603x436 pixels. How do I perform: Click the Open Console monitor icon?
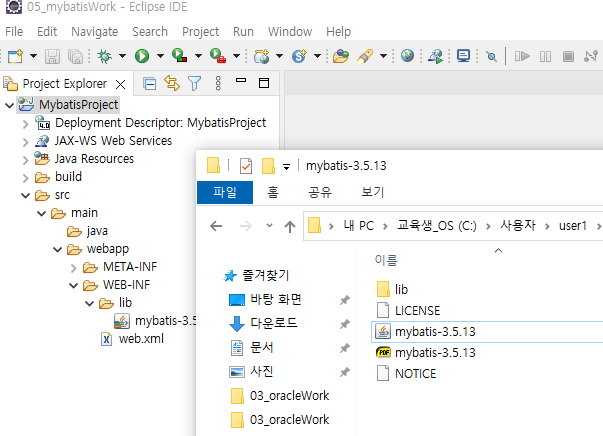[463, 57]
